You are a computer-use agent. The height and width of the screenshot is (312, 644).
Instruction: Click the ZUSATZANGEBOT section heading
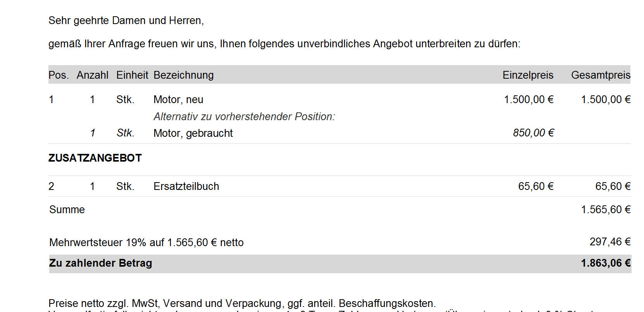coord(95,158)
